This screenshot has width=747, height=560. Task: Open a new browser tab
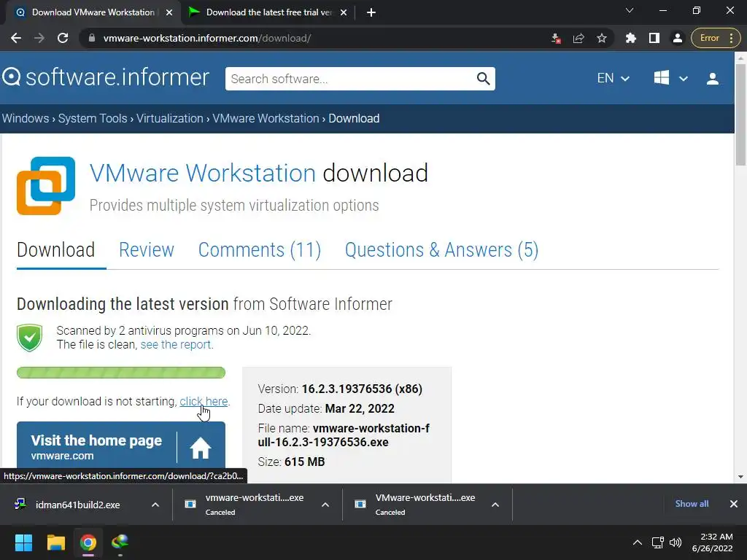tap(371, 12)
